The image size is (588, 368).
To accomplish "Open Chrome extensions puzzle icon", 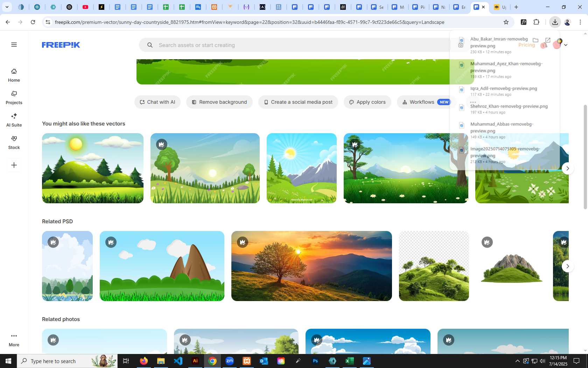I will 537,22.
